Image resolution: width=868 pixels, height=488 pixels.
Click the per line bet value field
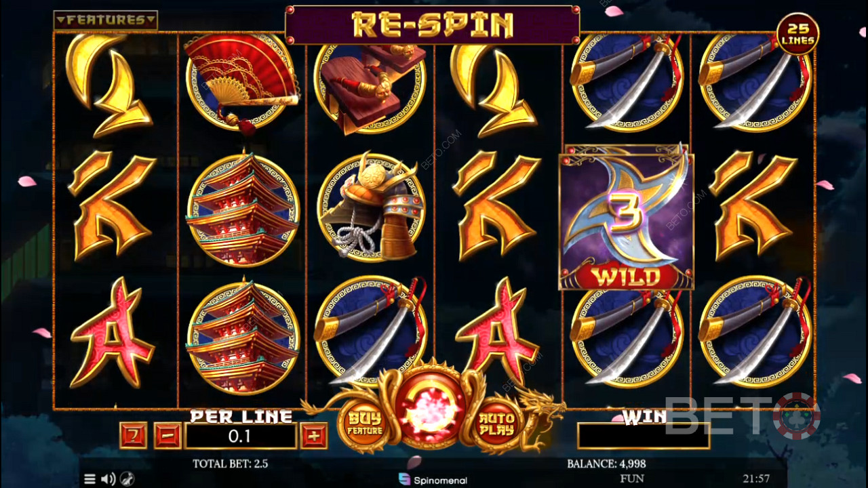[x=240, y=436]
